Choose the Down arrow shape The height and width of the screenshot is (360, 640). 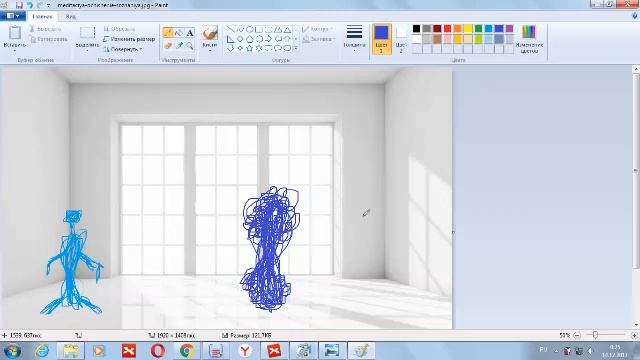click(230, 48)
